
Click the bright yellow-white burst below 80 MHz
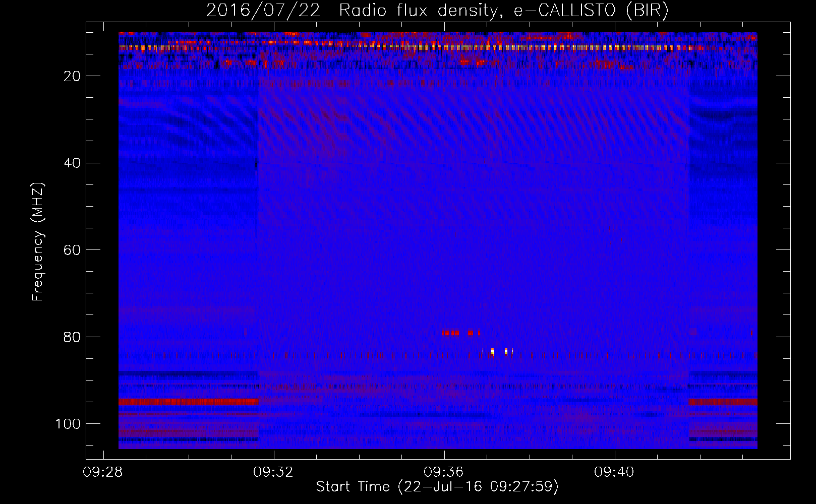coord(498,351)
